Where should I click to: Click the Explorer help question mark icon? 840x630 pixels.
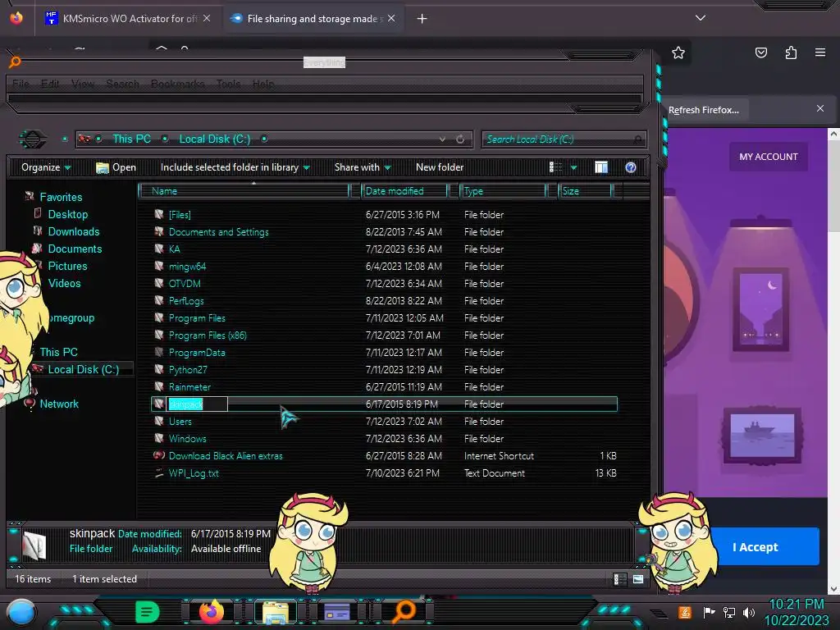(631, 167)
